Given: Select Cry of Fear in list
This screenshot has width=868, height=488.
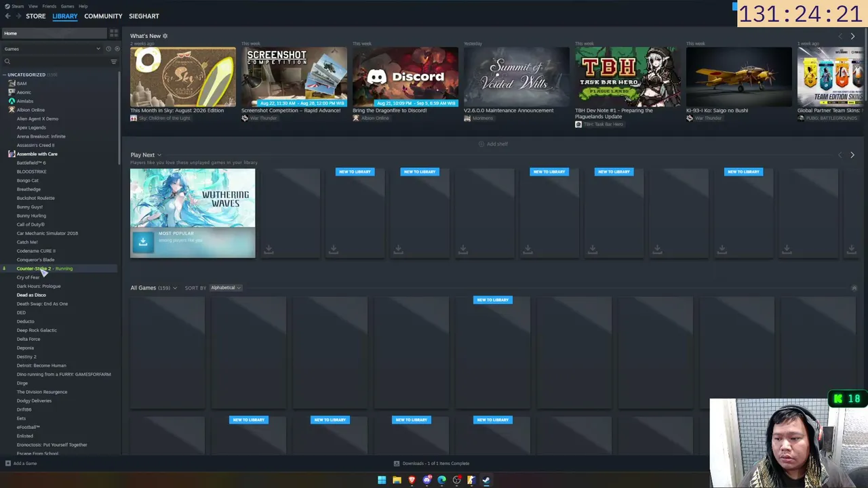Looking at the screenshot, I should [28, 277].
